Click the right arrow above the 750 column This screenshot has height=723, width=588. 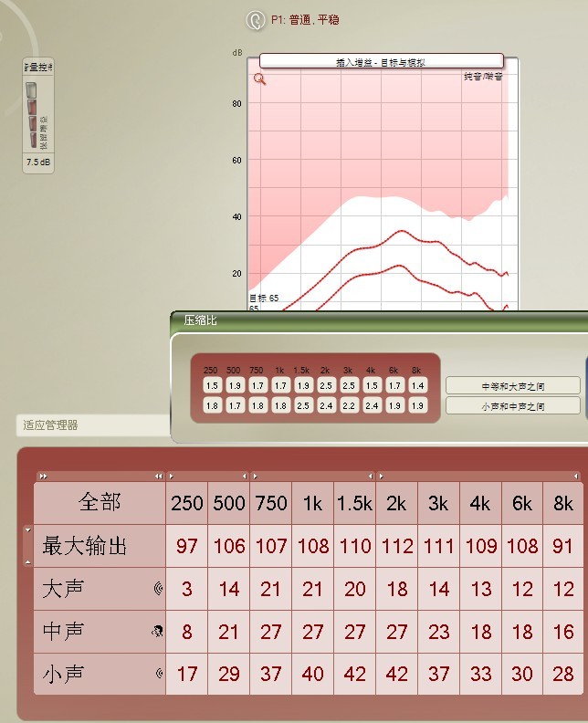click(255, 477)
